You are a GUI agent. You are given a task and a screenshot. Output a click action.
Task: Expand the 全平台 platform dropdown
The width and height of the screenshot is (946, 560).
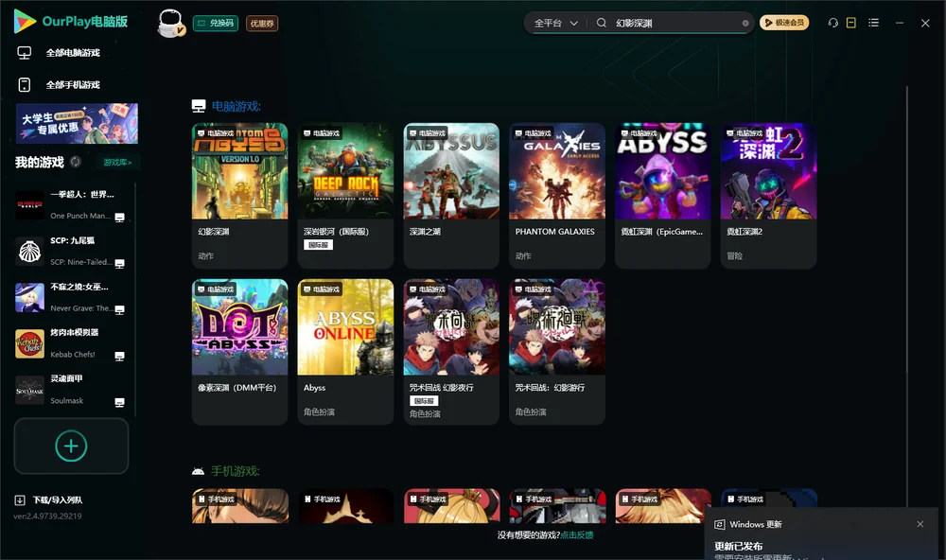[555, 23]
